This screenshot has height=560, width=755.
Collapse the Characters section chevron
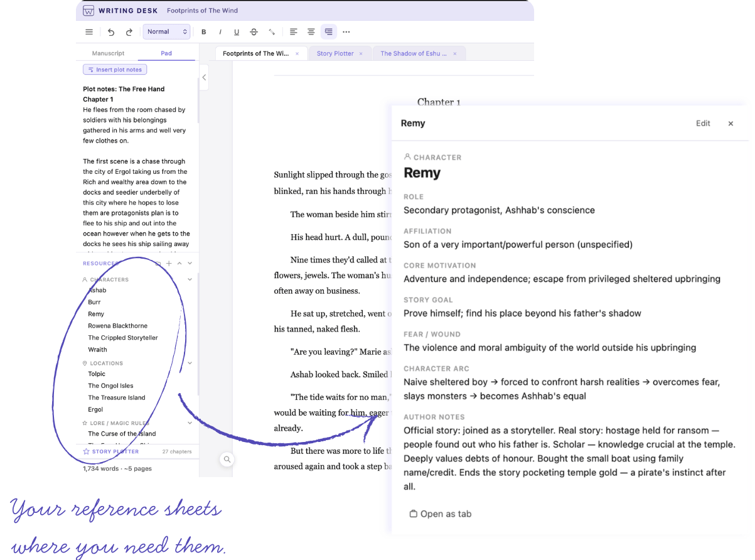coord(190,279)
